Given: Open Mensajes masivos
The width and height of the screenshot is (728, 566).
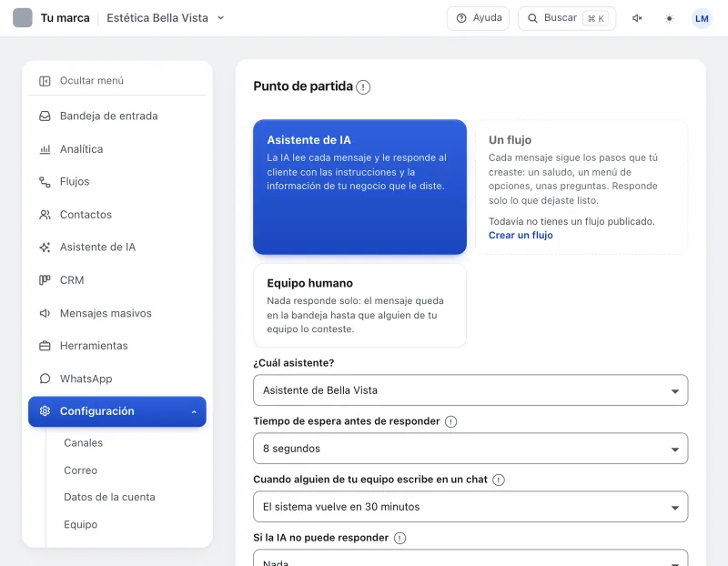Looking at the screenshot, I should [x=117, y=313].
